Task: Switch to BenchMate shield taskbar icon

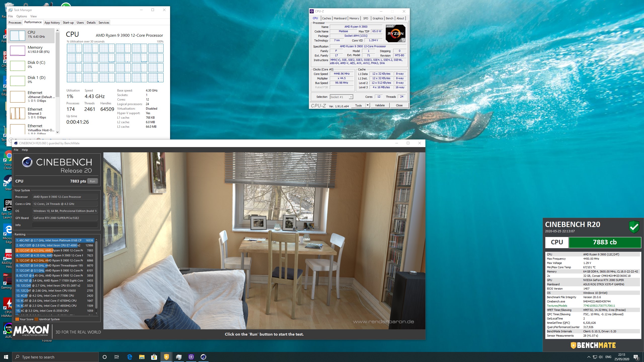Action: (166, 357)
